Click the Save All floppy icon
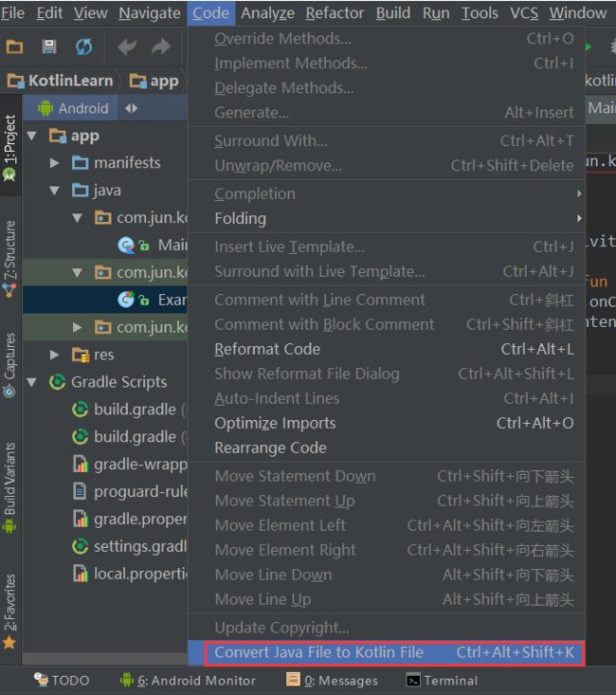 48,46
